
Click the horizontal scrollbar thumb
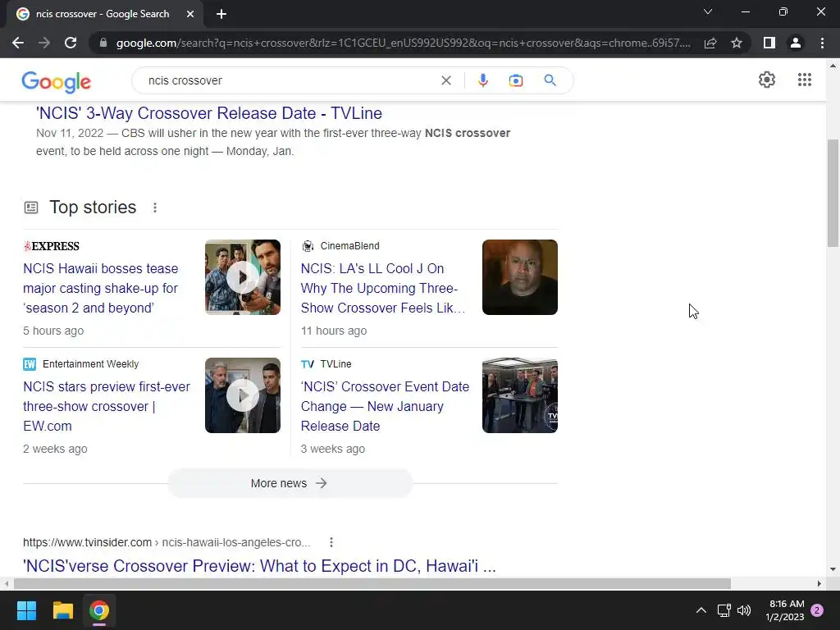point(372,583)
